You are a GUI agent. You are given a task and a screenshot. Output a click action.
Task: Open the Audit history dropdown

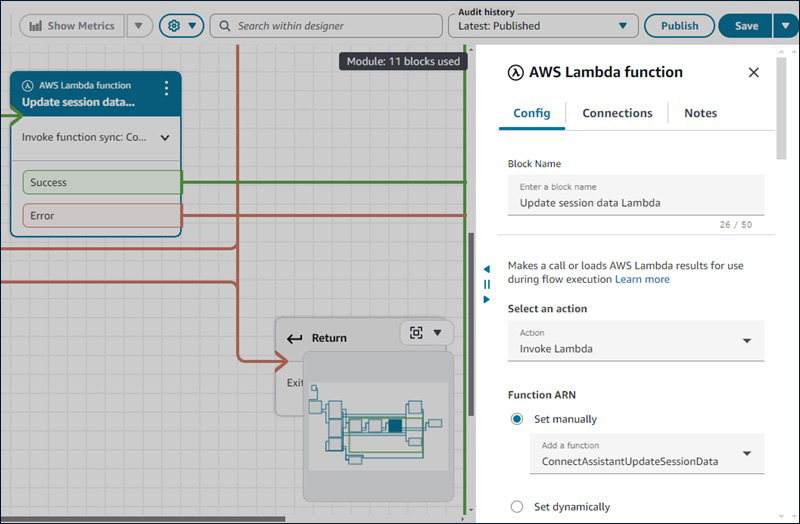pos(624,26)
